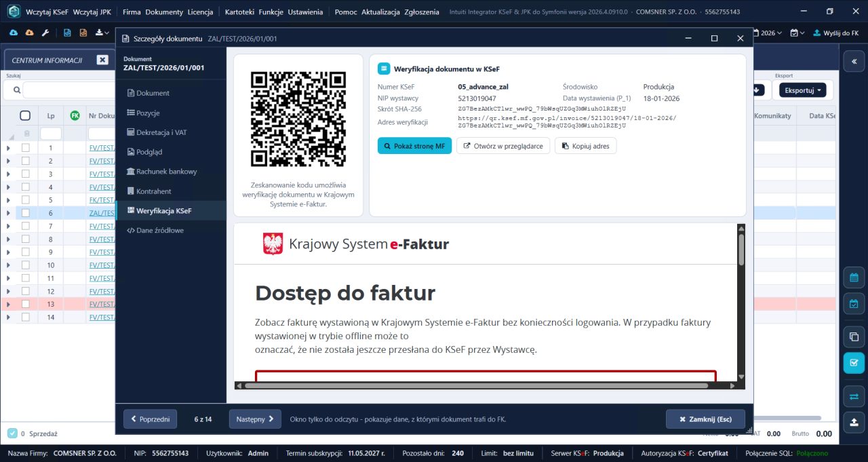Click the orange cloud download icon
This screenshot has height=462, width=868.
tap(29, 33)
